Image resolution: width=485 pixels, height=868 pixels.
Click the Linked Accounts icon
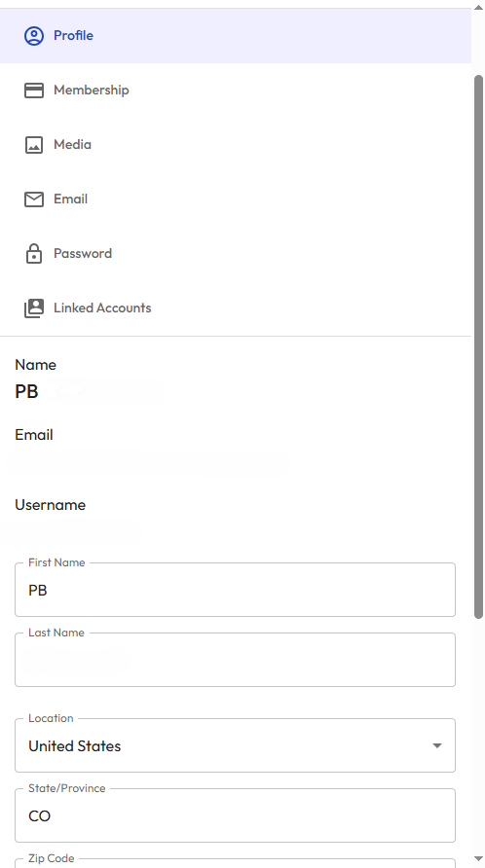pyautogui.click(x=34, y=308)
